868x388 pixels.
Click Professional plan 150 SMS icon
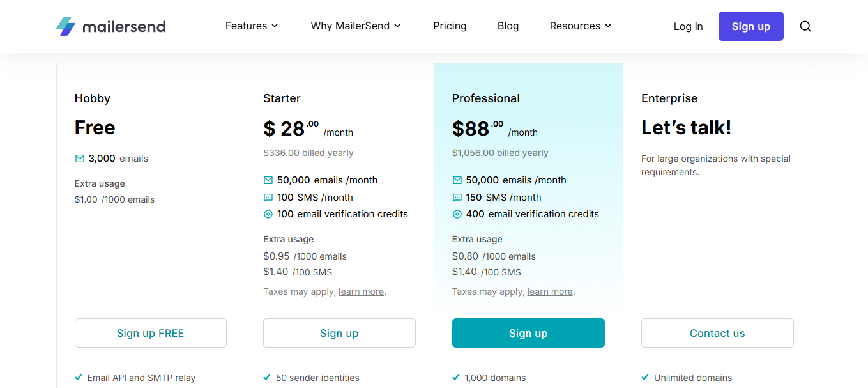[x=457, y=198]
